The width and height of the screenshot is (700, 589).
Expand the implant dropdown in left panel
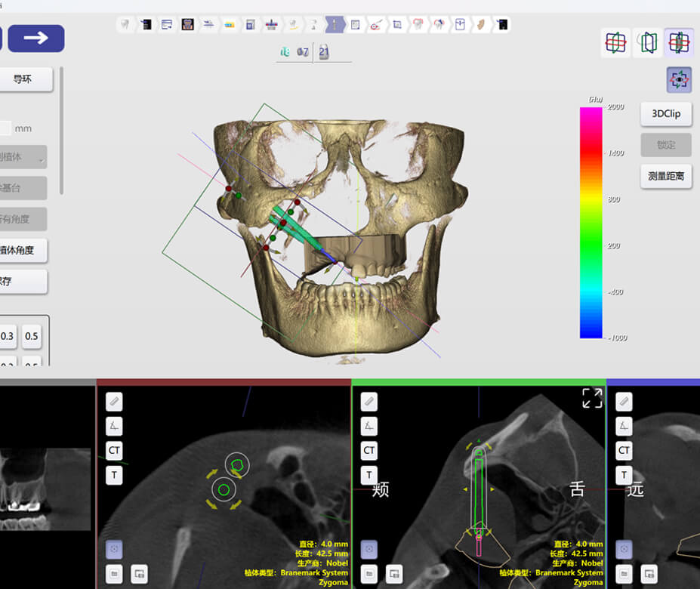[23, 157]
